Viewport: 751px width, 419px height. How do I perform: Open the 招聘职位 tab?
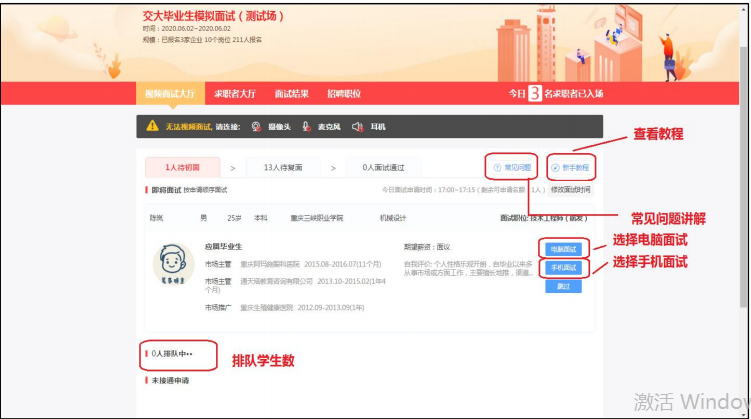(x=343, y=93)
